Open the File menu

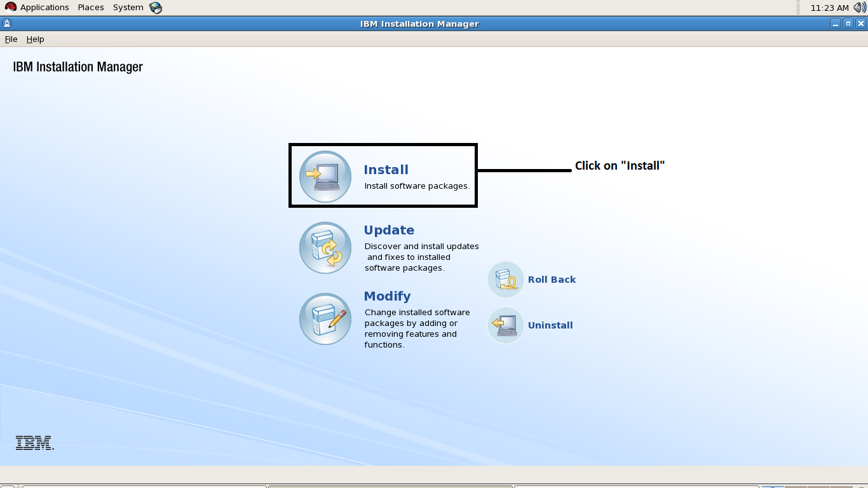tap(11, 39)
